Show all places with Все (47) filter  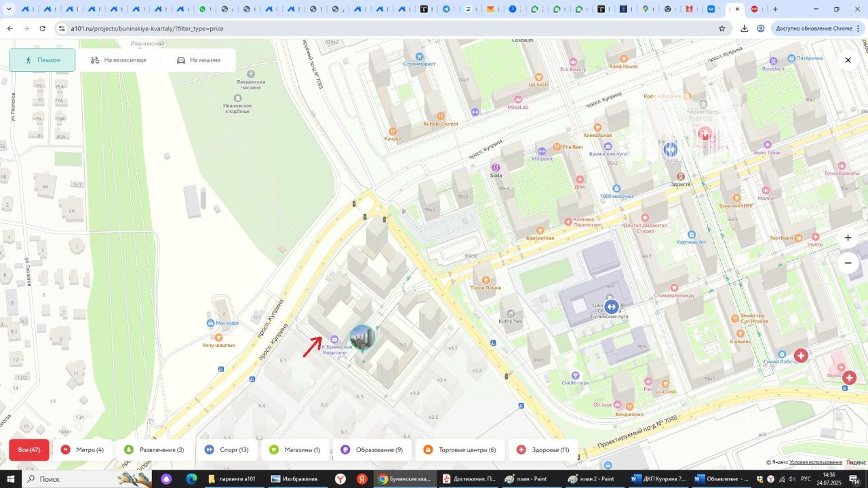pyautogui.click(x=29, y=450)
